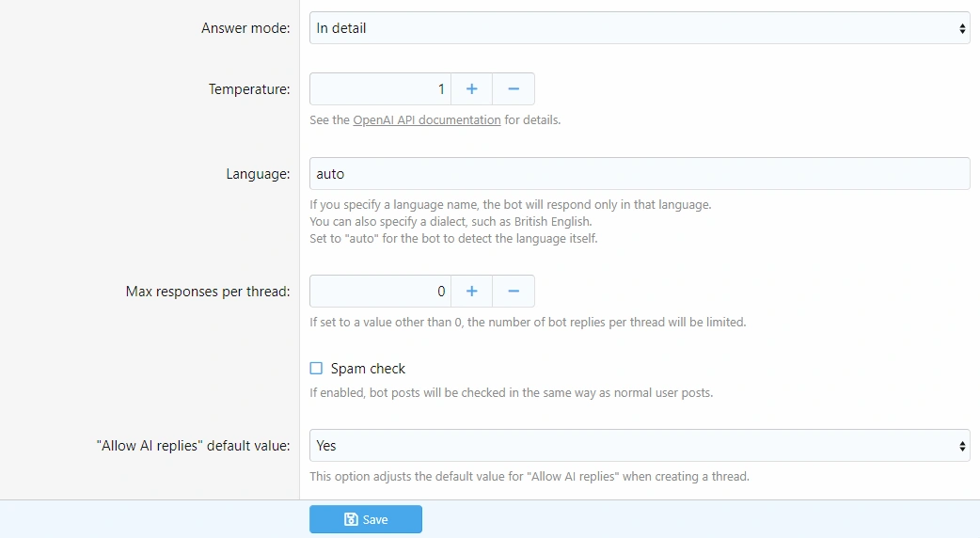Decrease Temperature with the minus icon

514,89
